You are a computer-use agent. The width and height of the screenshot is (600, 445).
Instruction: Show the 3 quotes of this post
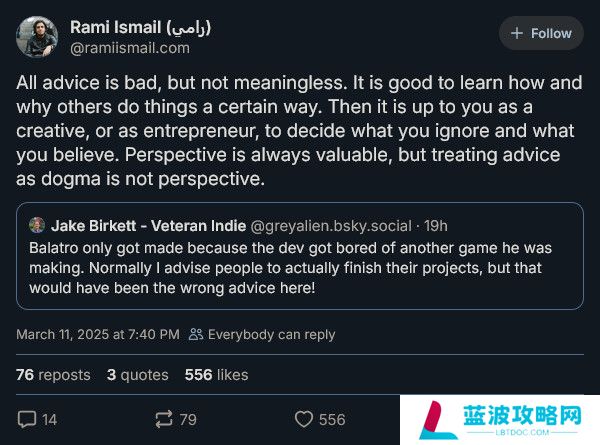pyautogui.click(x=137, y=375)
